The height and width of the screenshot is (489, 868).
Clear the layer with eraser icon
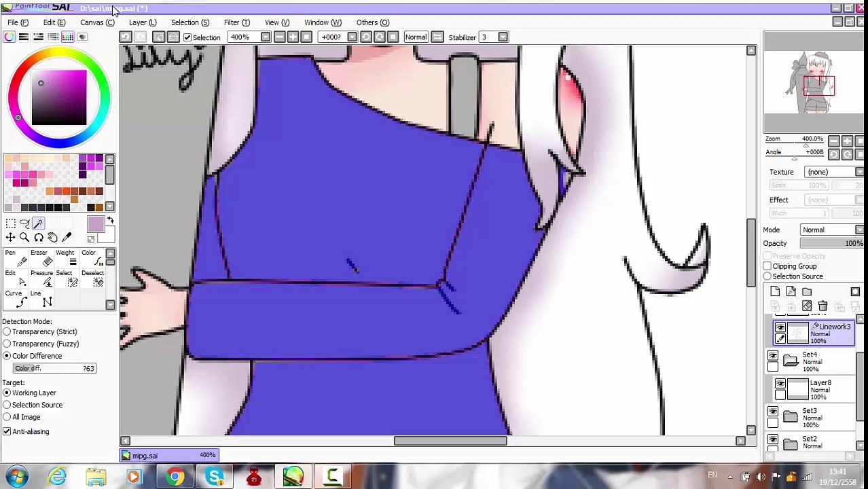click(807, 306)
